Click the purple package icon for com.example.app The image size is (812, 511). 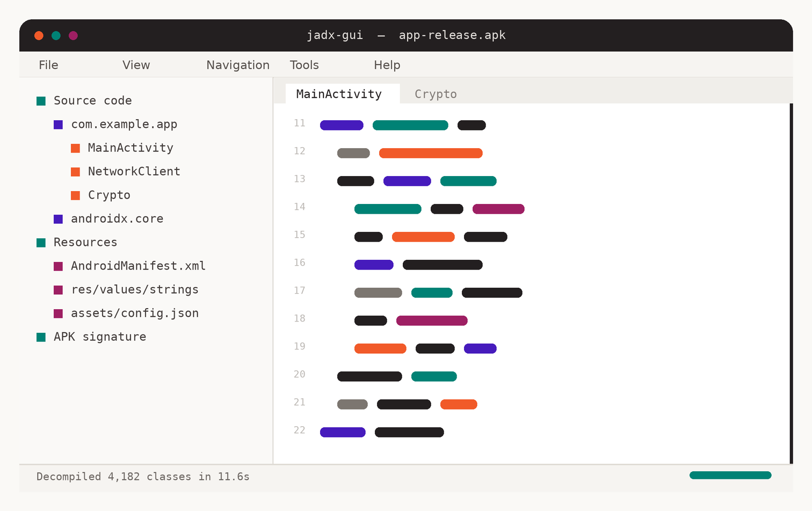click(x=58, y=125)
